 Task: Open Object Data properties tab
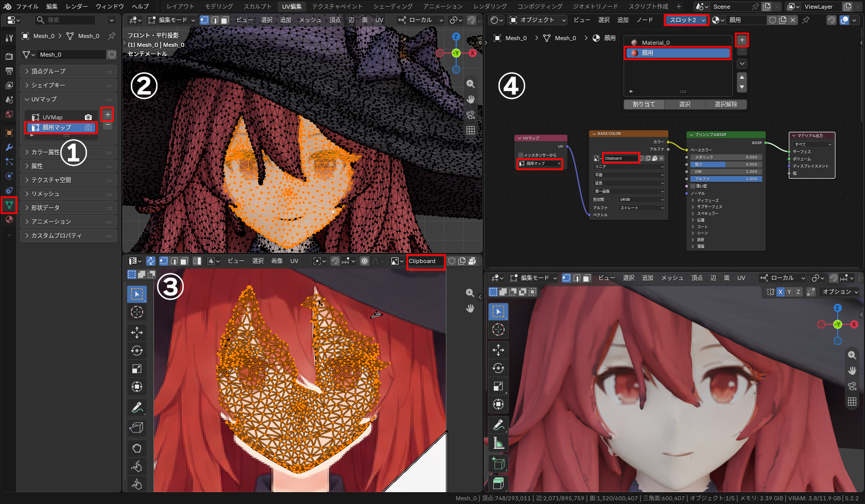pyautogui.click(x=9, y=205)
